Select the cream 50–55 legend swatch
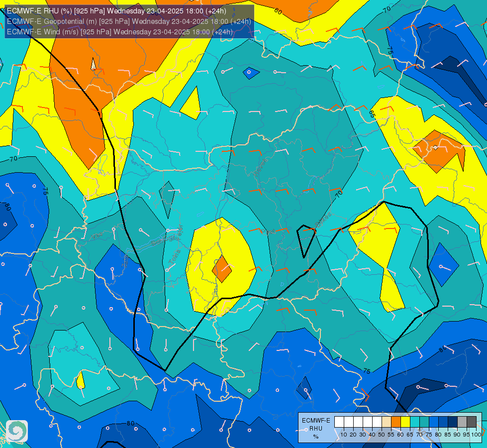This screenshot has height=448, width=487. (x=387, y=422)
